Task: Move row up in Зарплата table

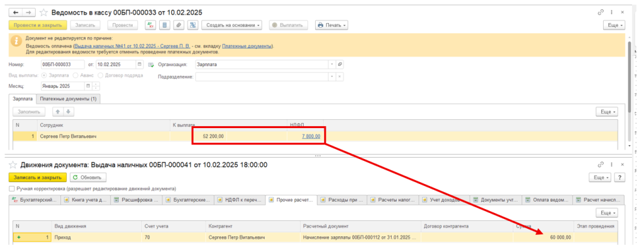Action: coord(58,111)
